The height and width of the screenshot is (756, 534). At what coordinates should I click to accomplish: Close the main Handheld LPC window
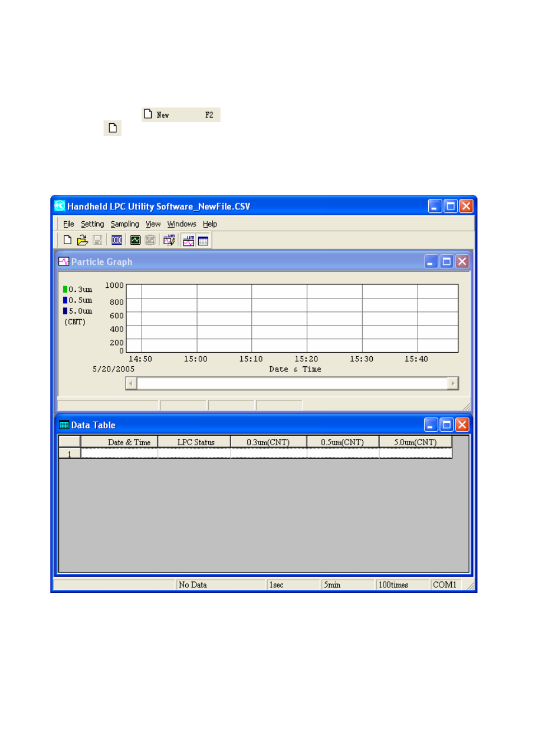[466, 206]
